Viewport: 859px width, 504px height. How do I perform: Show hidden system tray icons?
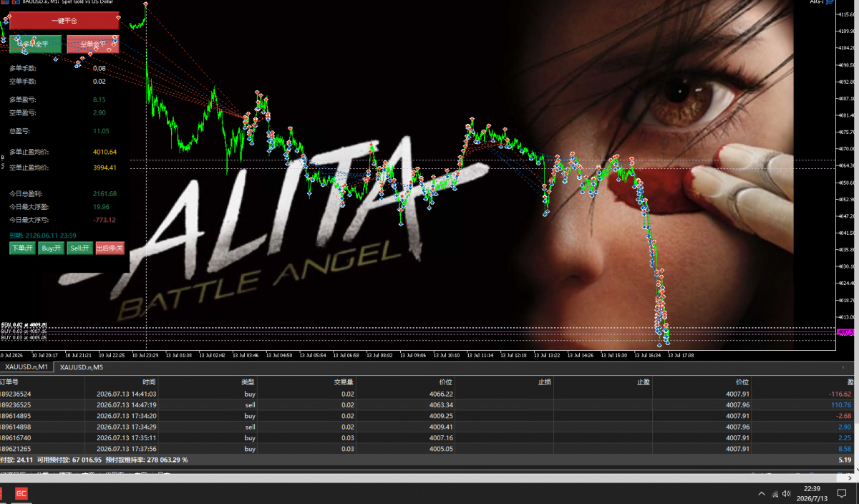(761, 494)
